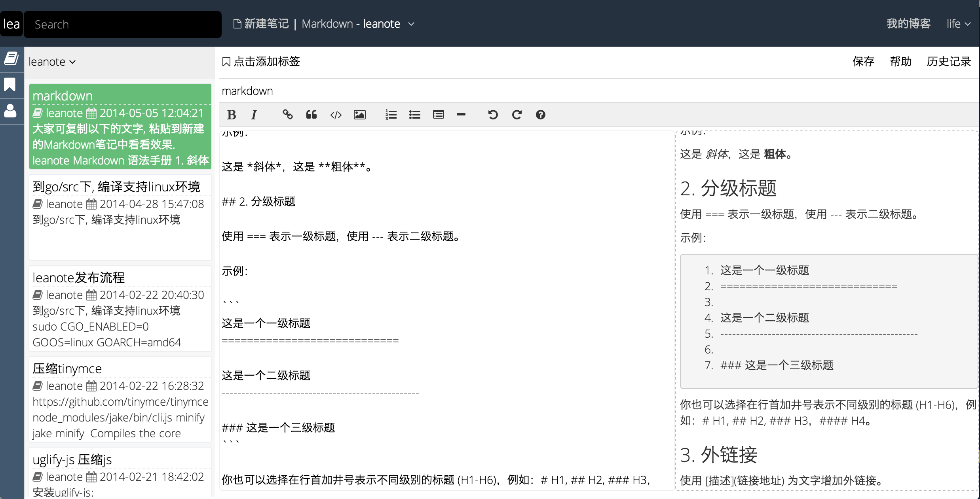980x499 pixels.
Task: Go to 我的博客 in the top bar
Action: point(908,24)
